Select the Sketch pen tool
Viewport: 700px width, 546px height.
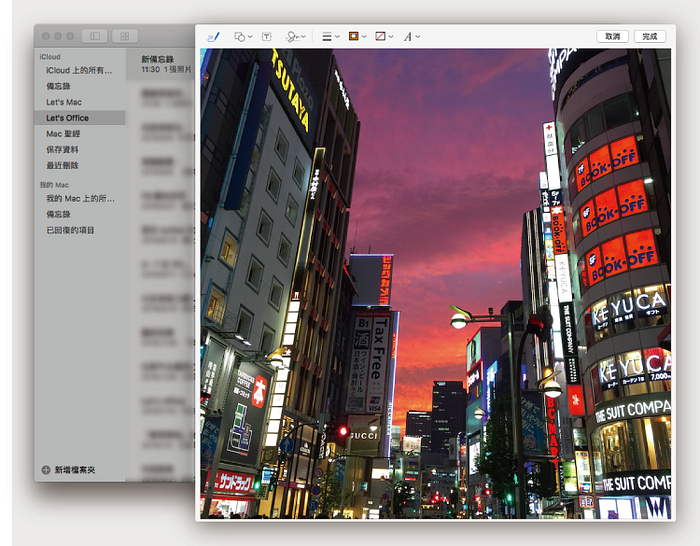pyautogui.click(x=212, y=36)
